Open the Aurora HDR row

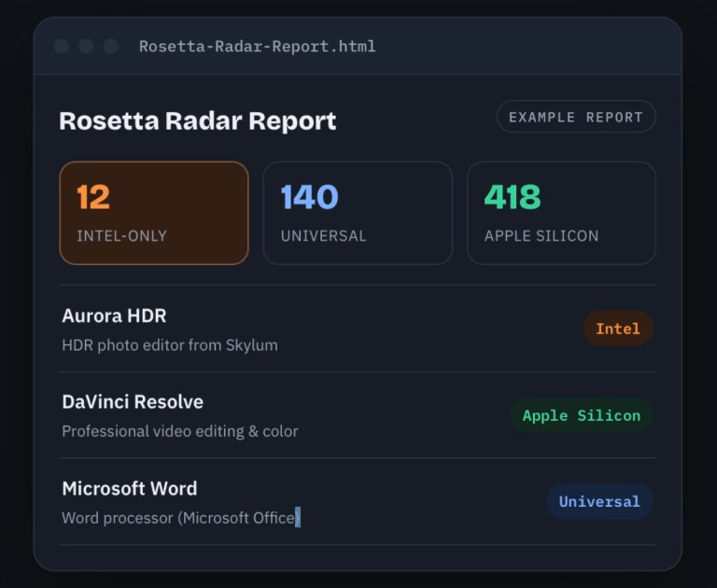pyautogui.click(x=358, y=329)
